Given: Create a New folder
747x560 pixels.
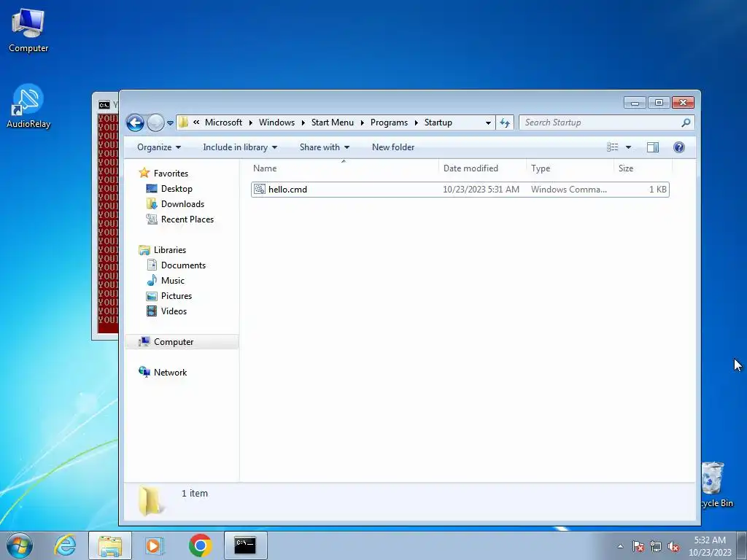Looking at the screenshot, I should click(393, 147).
